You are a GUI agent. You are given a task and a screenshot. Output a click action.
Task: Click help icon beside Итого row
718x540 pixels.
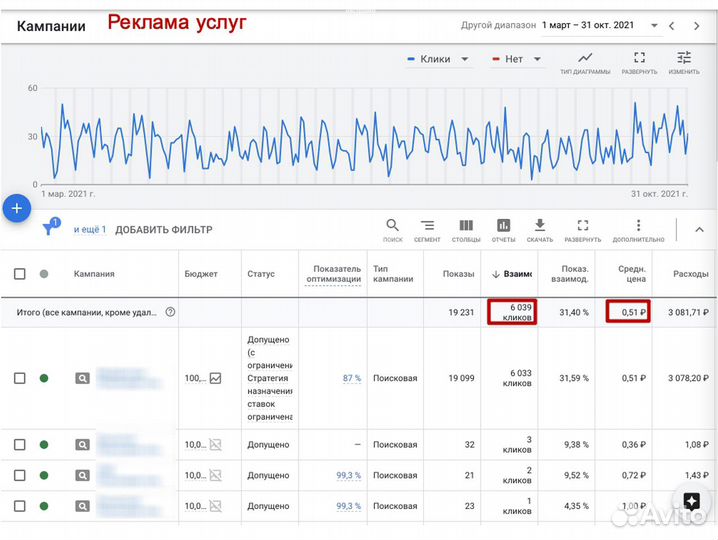(x=170, y=312)
